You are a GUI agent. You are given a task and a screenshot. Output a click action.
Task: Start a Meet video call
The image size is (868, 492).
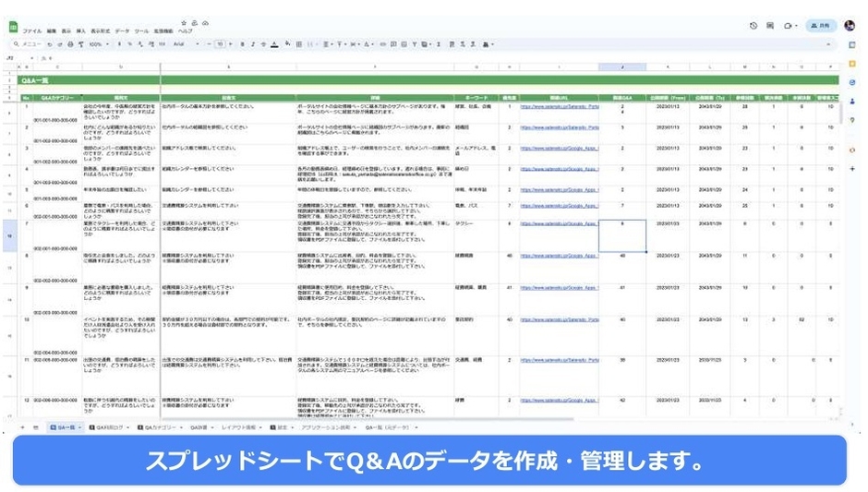click(787, 26)
